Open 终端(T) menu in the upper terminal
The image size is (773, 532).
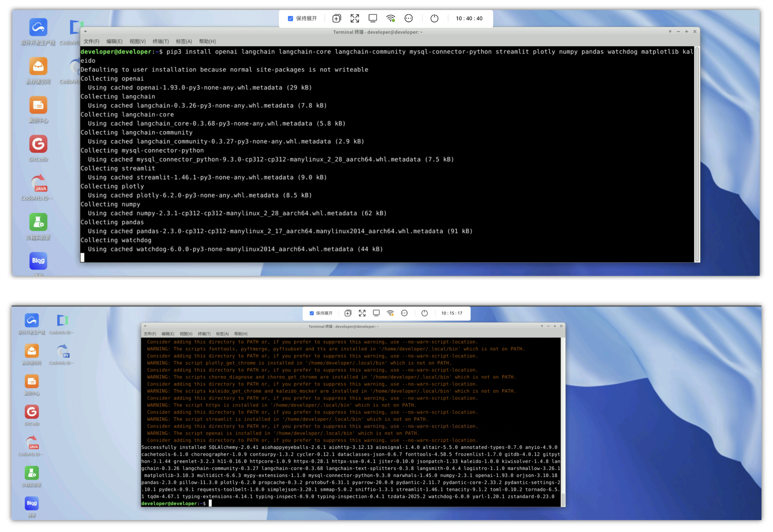(161, 41)
